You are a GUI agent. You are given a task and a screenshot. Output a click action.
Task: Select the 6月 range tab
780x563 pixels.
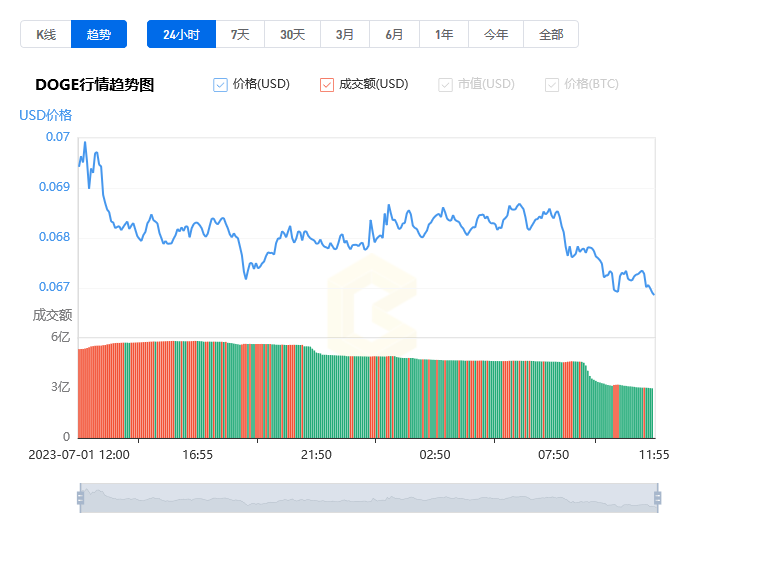[x=394, y=34]
